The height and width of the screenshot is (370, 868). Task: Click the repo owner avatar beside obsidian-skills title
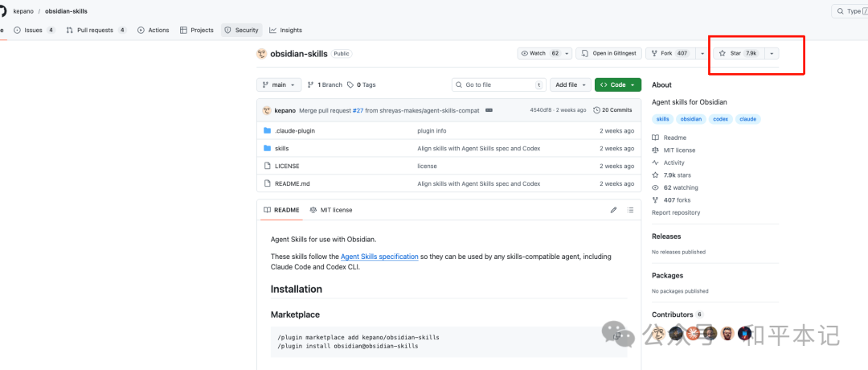262,54
